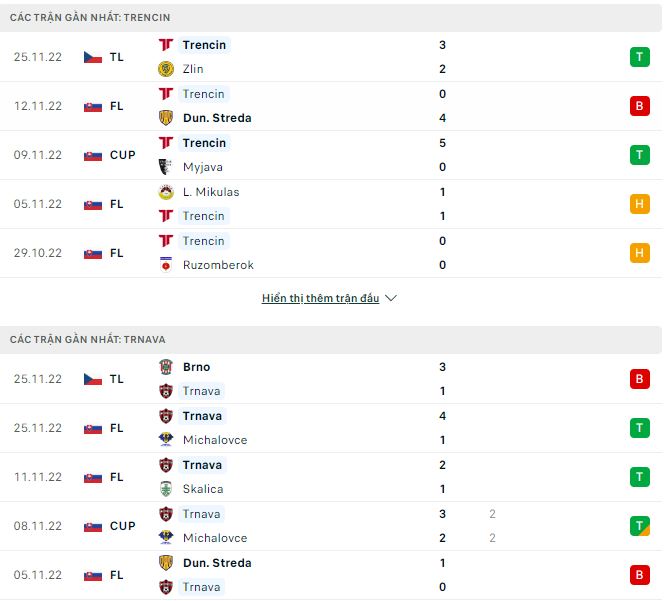Click the Myjava club logo
Image resolution: width=669 pixels, height=601 pixels.
166,167
